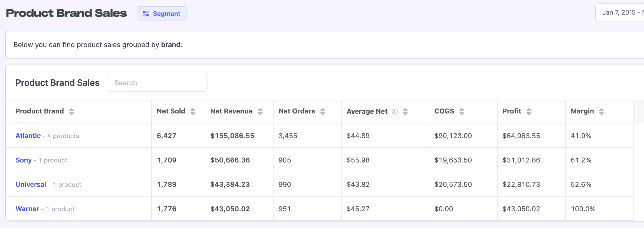Sort by Average Net arrows icon
This screenshot has height=228, width=644.
[405, 112]
